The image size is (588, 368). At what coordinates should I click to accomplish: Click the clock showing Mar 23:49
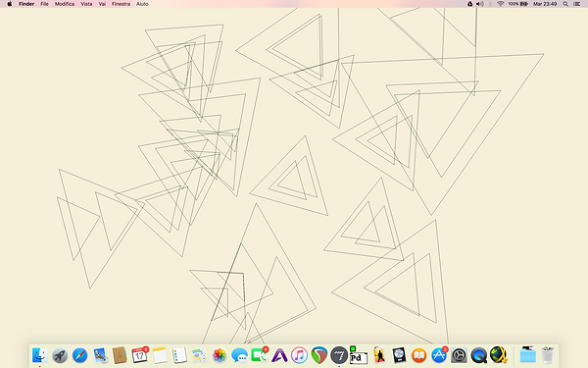coord(545,4)
